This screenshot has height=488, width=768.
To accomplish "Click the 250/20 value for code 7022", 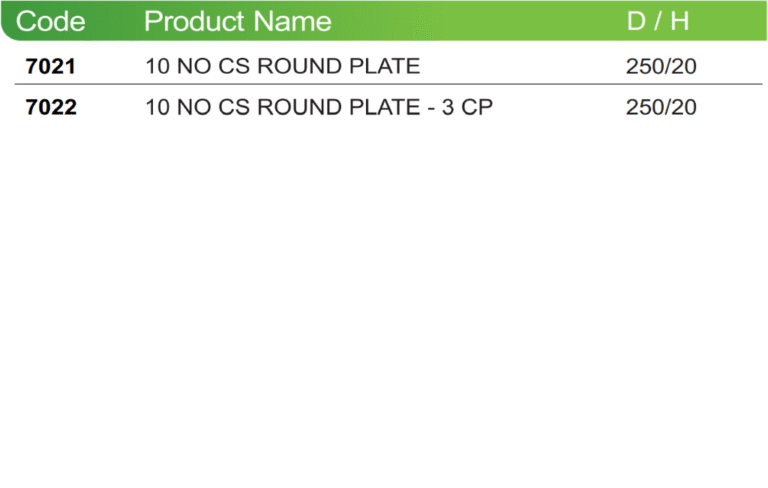I will 661,107.
